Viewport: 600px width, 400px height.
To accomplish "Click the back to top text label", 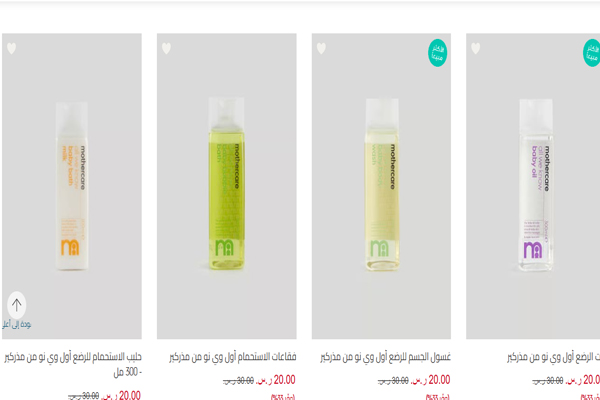I will pos(16,325).
